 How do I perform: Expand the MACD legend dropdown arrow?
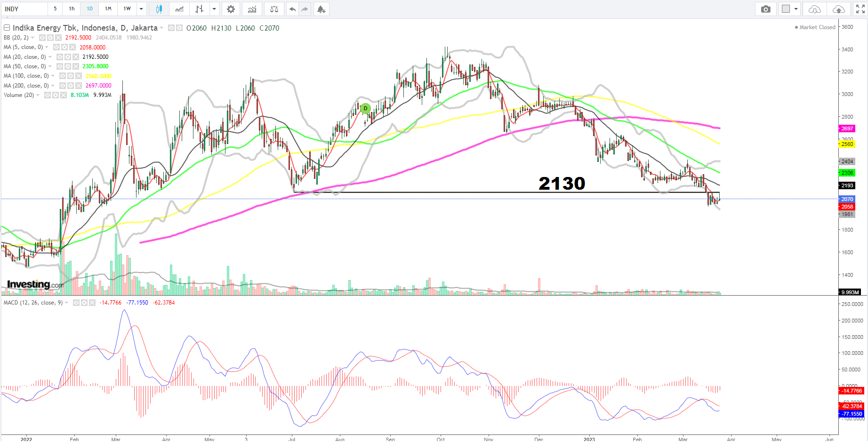[x=67, y=303]
